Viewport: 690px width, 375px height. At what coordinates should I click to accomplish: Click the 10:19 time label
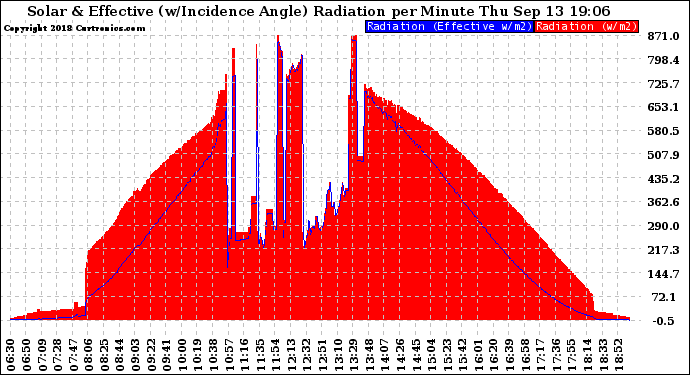[198, 355]
